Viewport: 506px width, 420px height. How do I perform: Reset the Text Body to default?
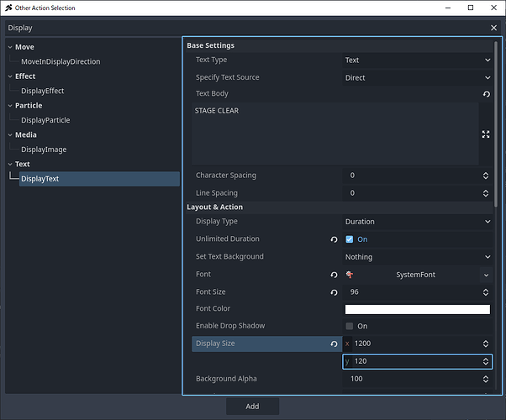click(x=486, y=94)
